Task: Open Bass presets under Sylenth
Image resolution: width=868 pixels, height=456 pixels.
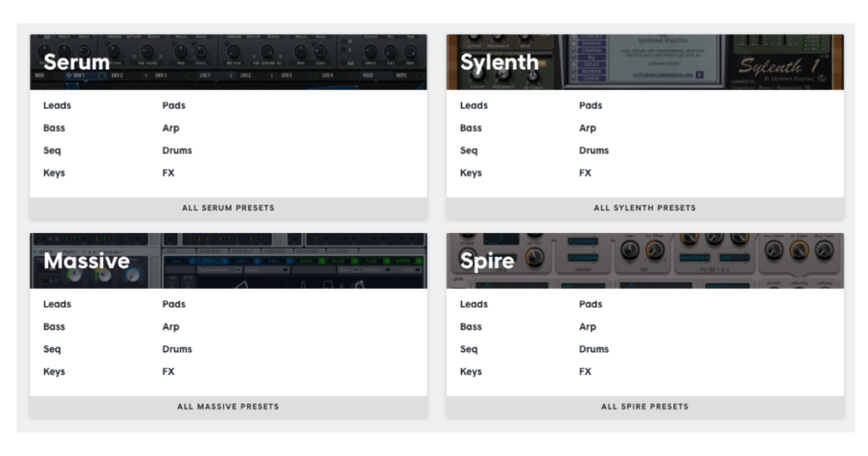Action: click(x=471, y=128)
